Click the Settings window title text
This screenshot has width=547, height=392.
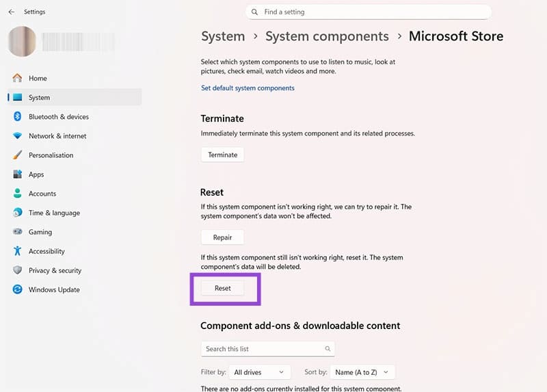click(35, 12)
